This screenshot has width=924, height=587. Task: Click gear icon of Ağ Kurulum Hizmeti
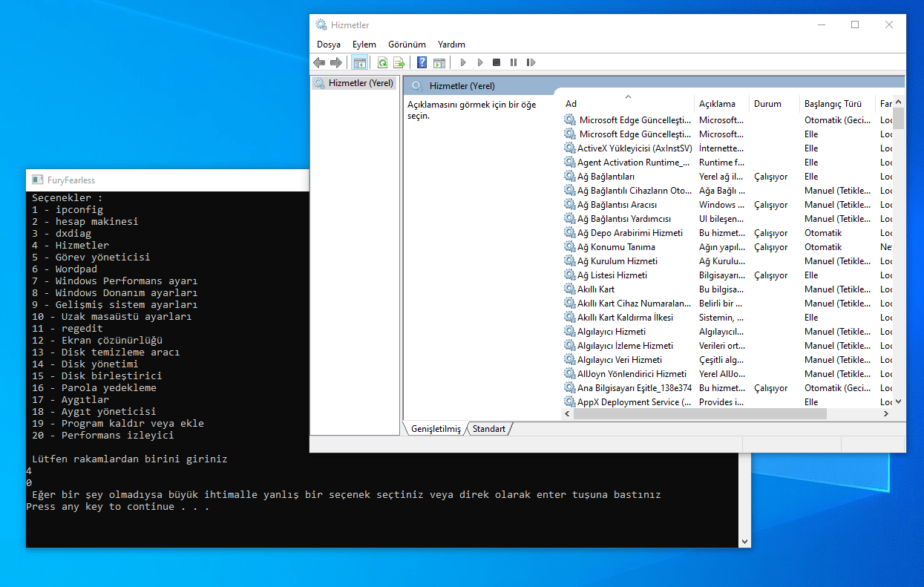[x=569, y=261]
